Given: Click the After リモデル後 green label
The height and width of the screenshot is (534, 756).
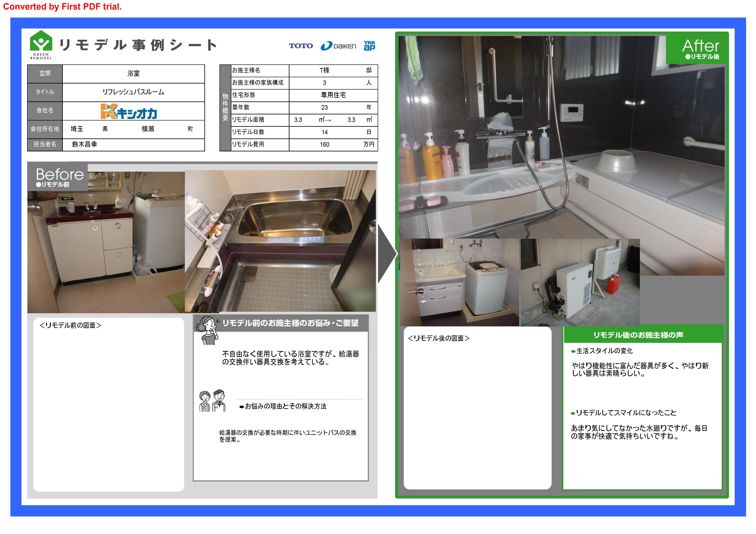Looking at the screenshot, I should (x=700, y=49).
